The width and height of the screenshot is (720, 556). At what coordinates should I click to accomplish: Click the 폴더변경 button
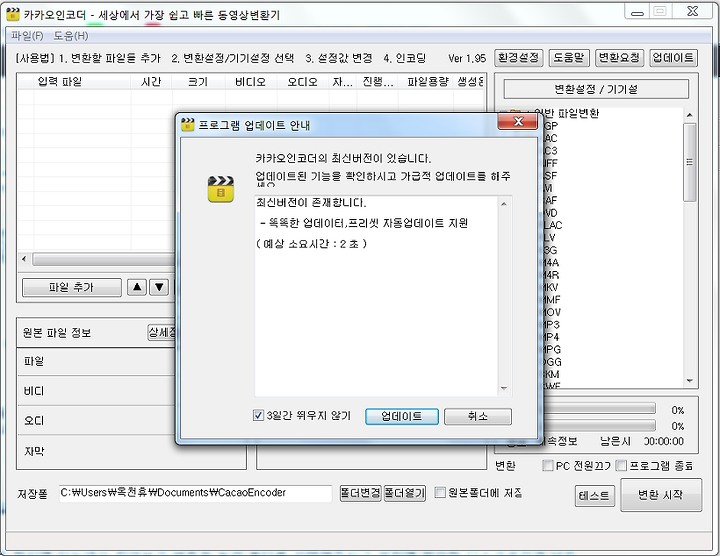(x=360, y=493)
